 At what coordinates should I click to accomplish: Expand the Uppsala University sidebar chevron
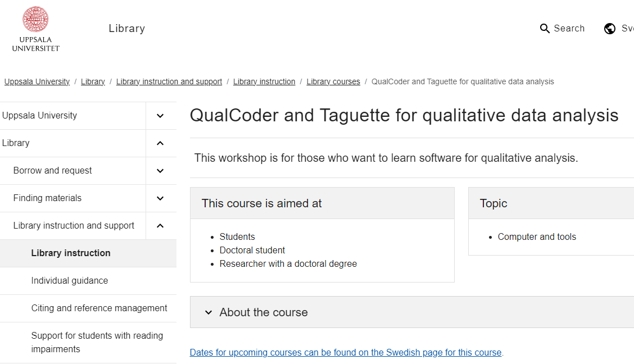pyautogui.click(x=160, y=116)
